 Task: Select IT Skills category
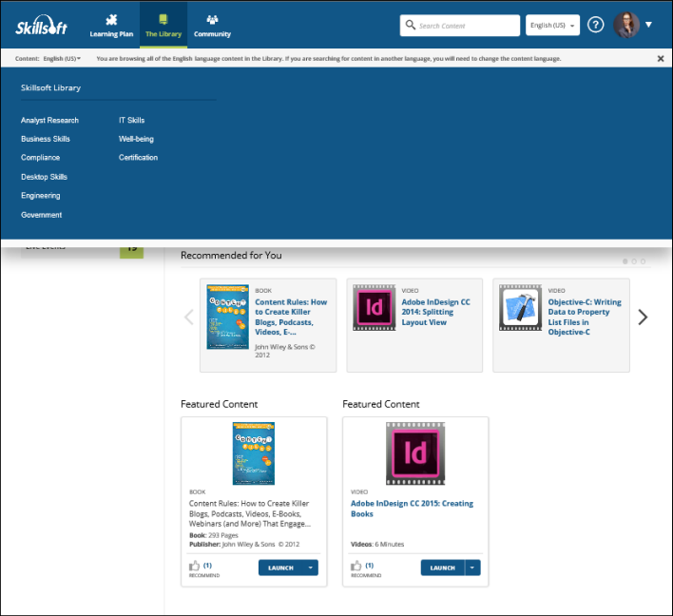pyautogui.click(x=132, y=120)
